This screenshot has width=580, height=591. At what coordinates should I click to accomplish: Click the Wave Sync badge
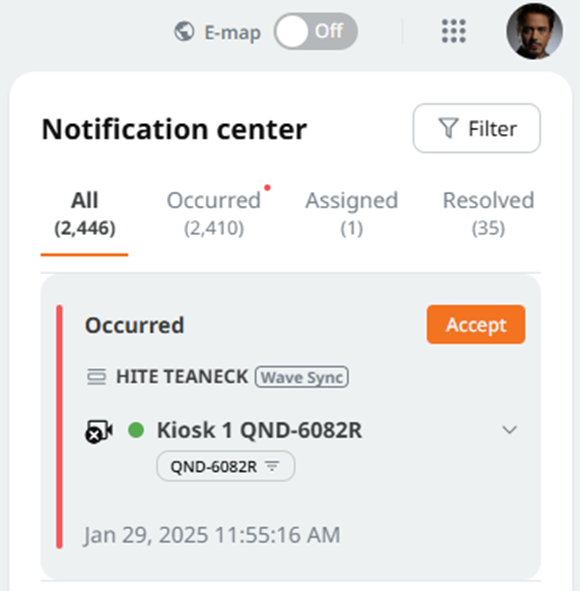pyautogui.click(x=302, y=377)
